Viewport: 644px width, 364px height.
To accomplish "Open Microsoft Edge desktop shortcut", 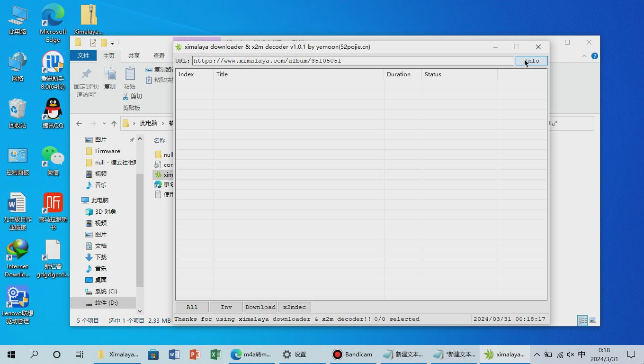I will (53, 23).
